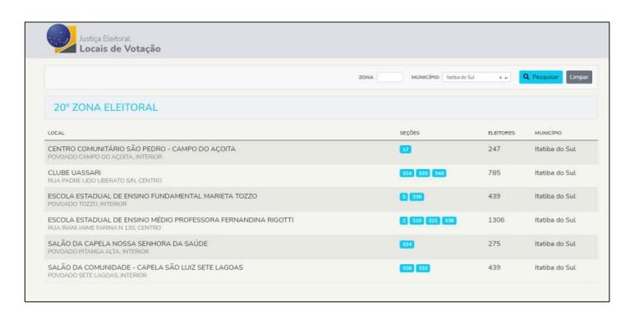Select Salão da Comunidade - Capela São Luiz Sete Lagoas
The width and height of the screenshot is (644, 325).
(x=145, y=268)
